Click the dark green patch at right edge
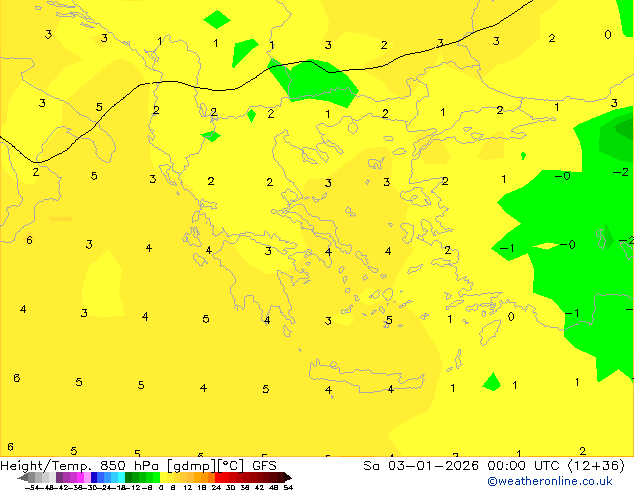 pyautogui.click(x=623, y=129)
